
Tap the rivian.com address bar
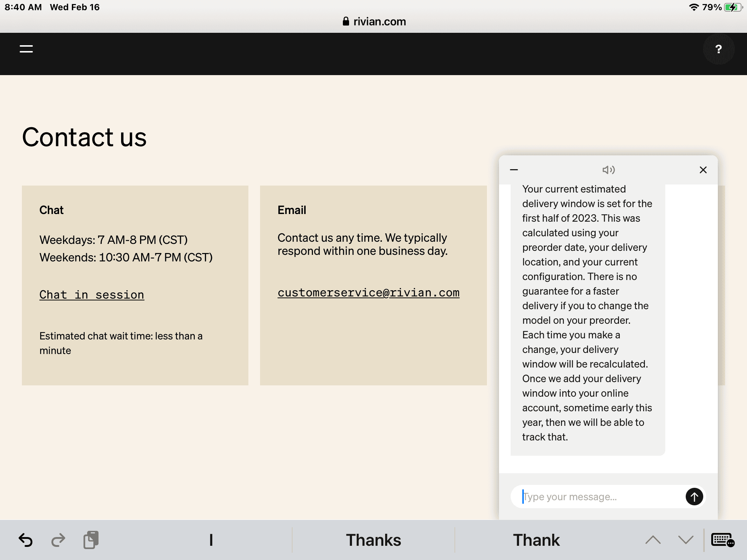[x=373, y=22]
